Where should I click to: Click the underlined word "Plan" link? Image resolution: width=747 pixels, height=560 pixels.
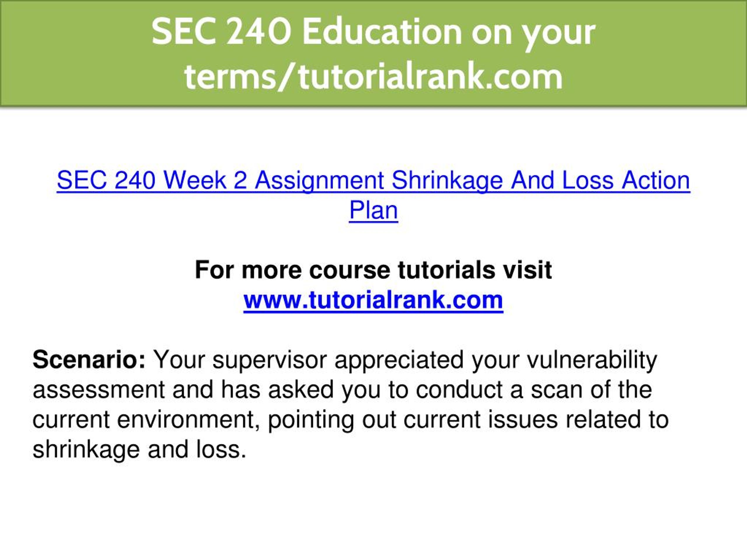373,210
